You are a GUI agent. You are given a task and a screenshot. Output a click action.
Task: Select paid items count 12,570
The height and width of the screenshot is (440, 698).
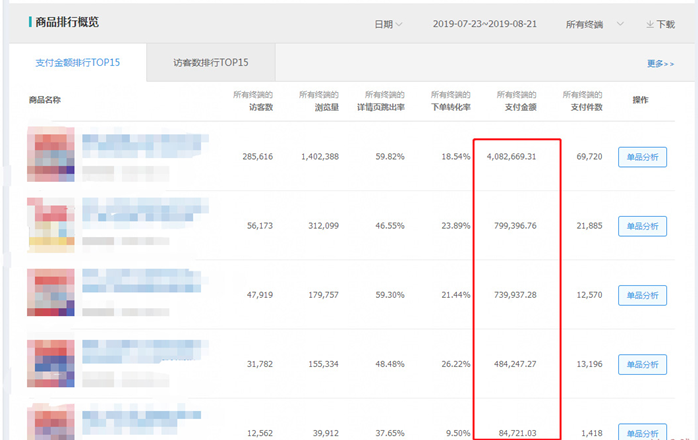coord(589,295)
